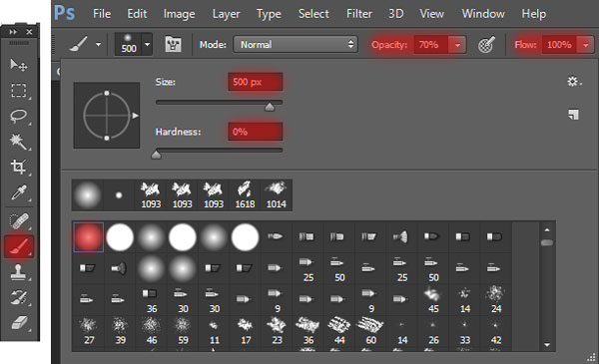Select the brush preset labeled 24
This screenshot has height=364, width=599.
tap(495, 300)
